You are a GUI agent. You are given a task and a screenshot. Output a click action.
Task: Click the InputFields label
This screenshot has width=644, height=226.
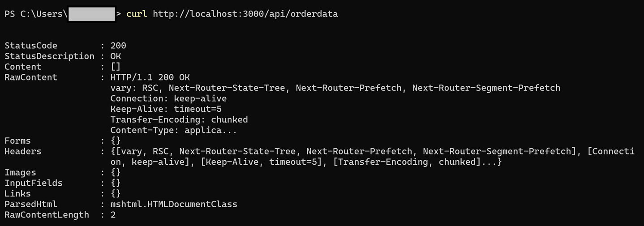[x=34, y=183]
